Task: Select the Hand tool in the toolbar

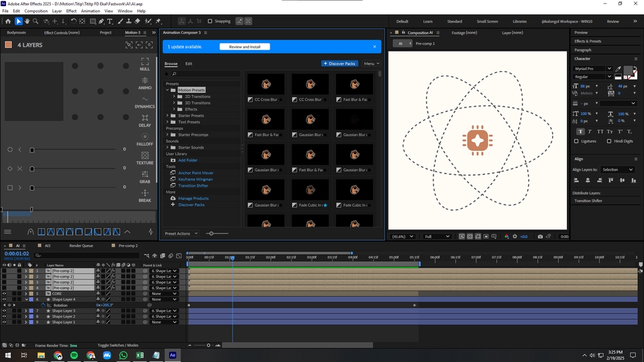Action: tap(28, 21)
